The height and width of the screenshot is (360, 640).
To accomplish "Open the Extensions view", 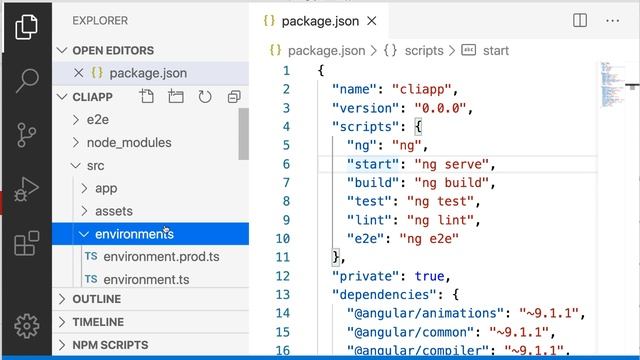I will point(27,243).
